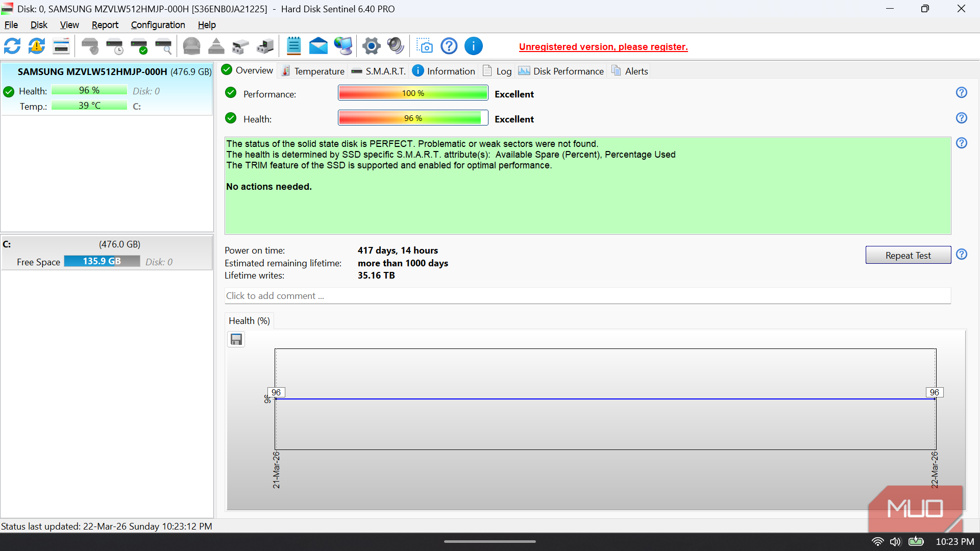
Task: Click refresh icon with yellow warning sign
Action: tap(37, 46)
